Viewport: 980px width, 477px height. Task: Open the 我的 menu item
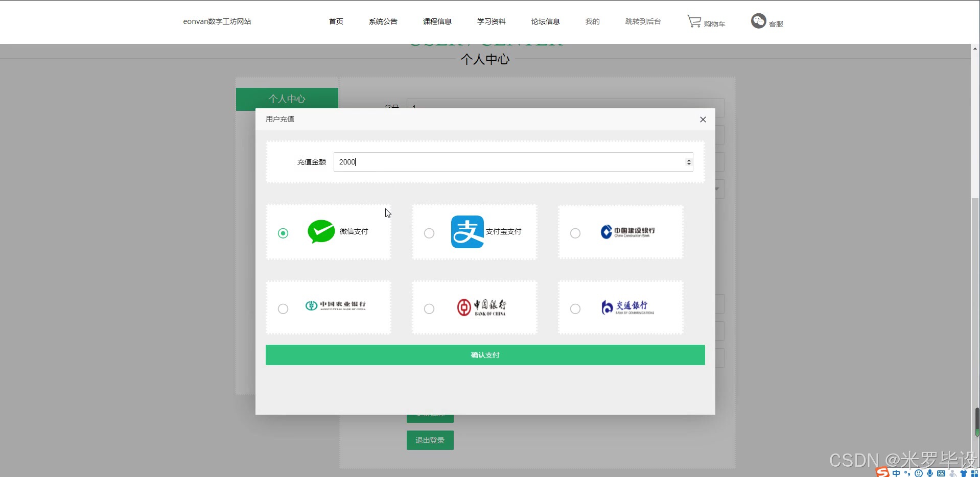click(593, 21)
